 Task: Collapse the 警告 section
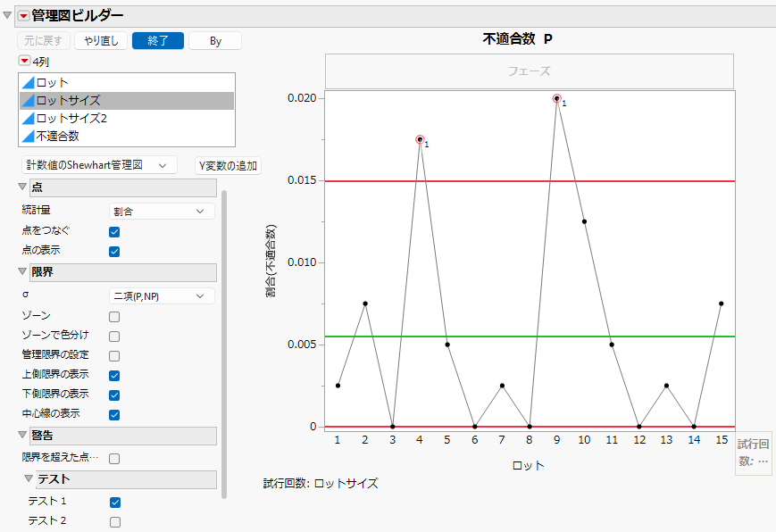coord(22,435)
